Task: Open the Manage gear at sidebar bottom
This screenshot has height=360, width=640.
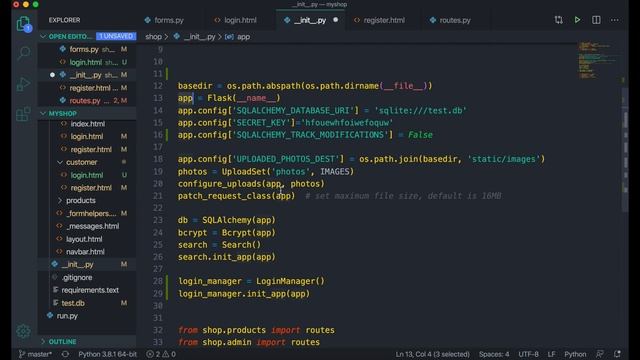Action: pyautogui.click(x=23, y=331)
